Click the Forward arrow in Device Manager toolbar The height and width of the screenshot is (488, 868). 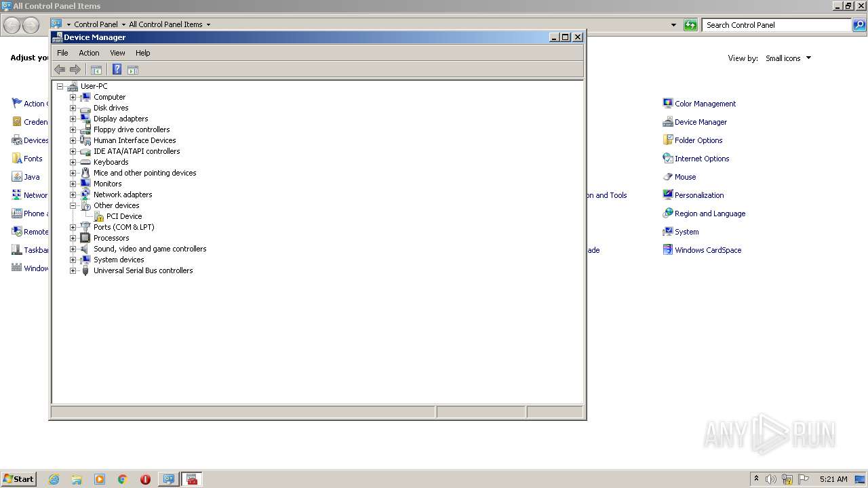75,70
